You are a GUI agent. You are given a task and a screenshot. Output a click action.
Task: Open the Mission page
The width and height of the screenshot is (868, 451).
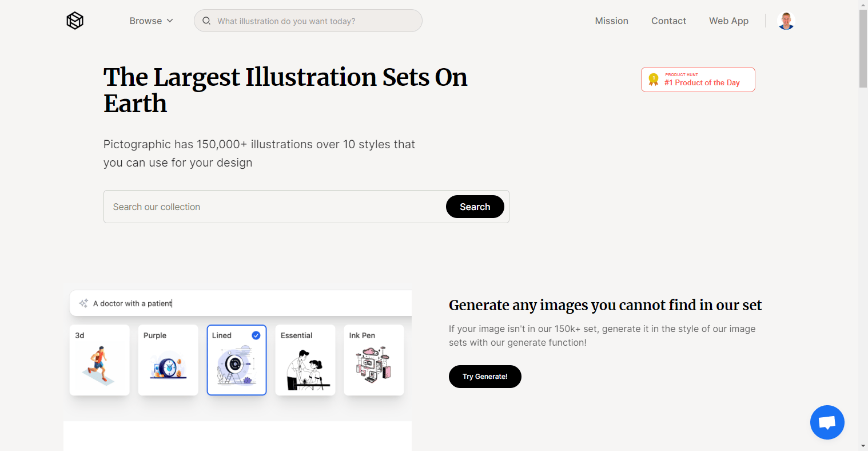pos(611,21)
